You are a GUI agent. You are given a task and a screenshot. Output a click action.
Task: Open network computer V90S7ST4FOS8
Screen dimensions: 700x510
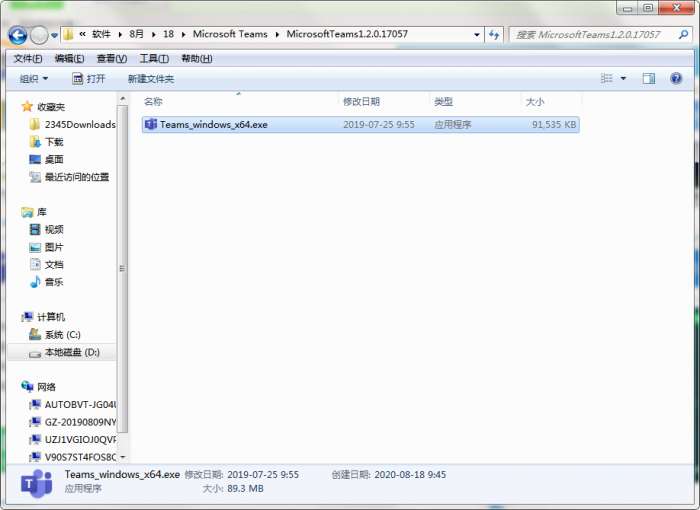click(x=80, y=457)
